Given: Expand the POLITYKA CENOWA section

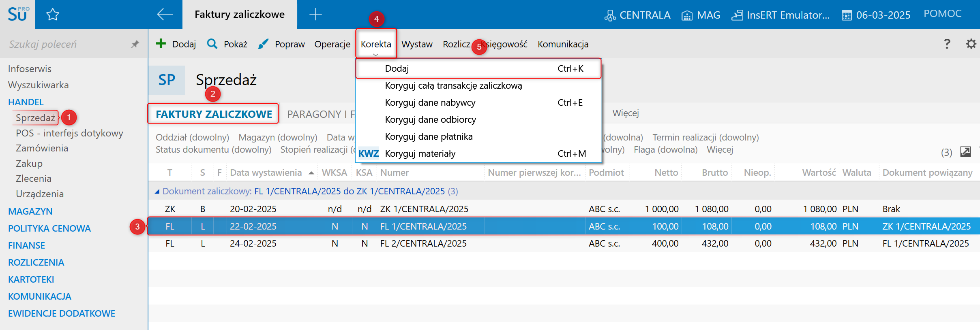Looking at the screenshot, I should pyautogui.click(x=49, y=228).
